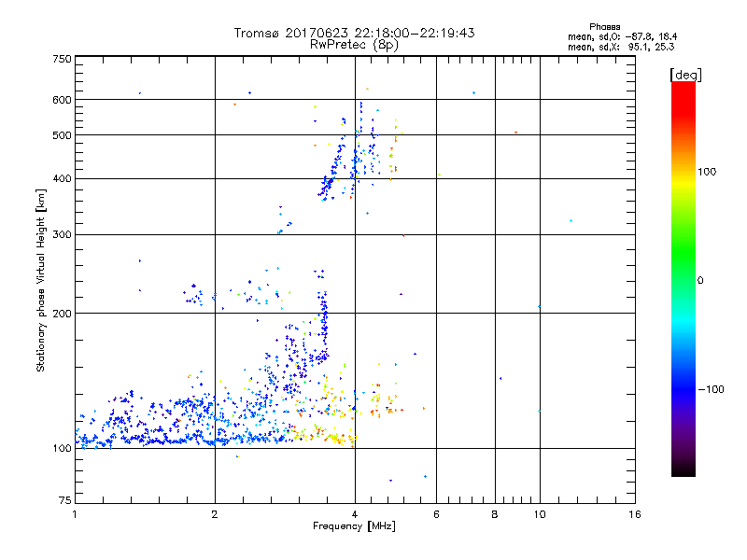Select the 'RwPretec (8p)' subtitle
This screenshot has width=747, height=560.
pyautogui.click(x=354, y=45)
